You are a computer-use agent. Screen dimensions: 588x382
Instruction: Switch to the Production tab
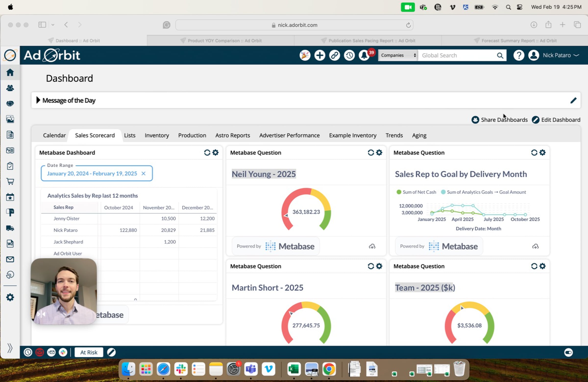coord(192,136)
